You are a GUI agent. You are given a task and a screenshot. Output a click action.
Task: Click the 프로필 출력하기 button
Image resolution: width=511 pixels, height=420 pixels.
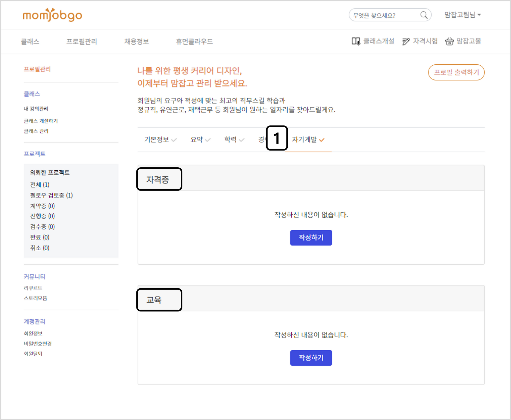tap(456, 72)
